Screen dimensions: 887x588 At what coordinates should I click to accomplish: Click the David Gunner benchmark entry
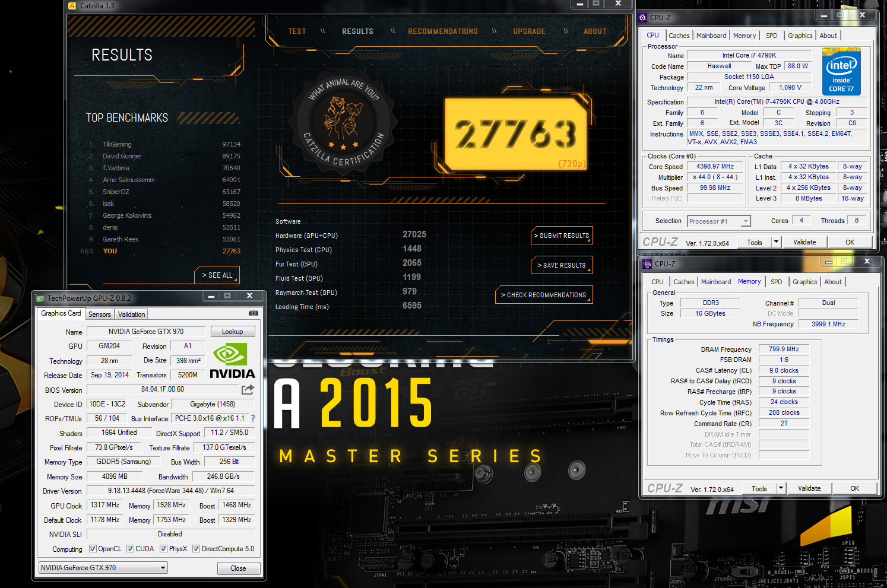click(164, 156)
